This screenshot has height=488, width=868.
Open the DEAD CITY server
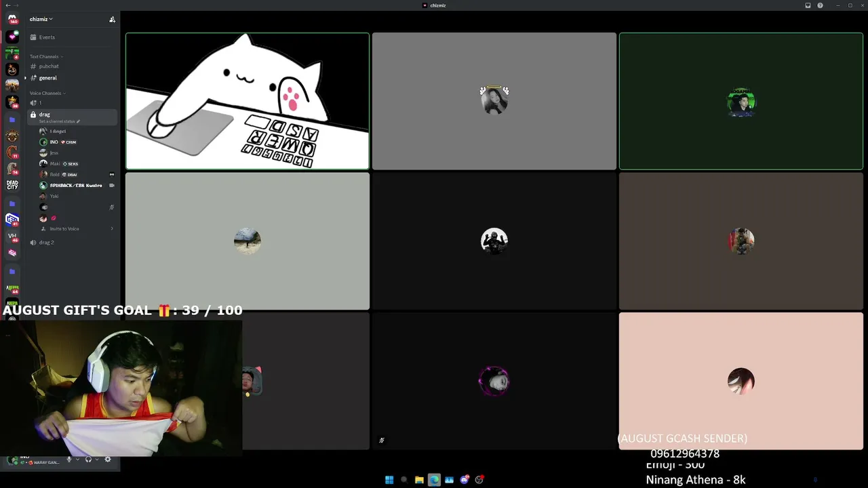pos(12,184)
